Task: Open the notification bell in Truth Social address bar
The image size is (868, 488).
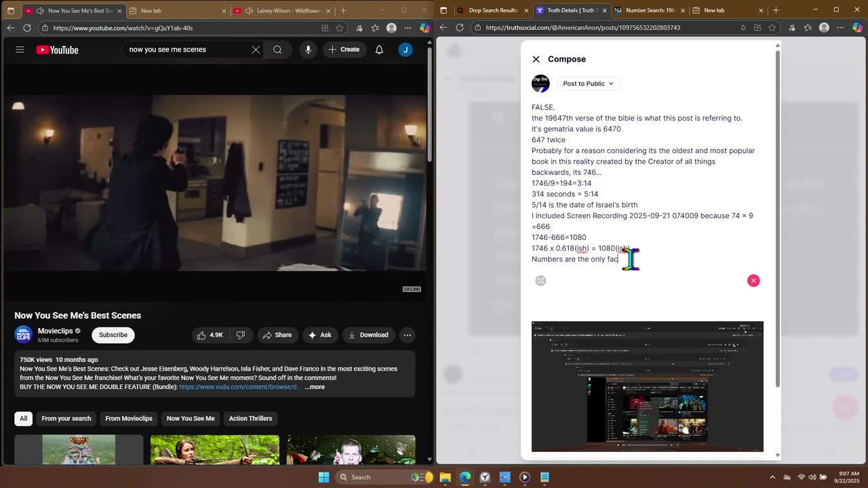Action: (743, 28)
